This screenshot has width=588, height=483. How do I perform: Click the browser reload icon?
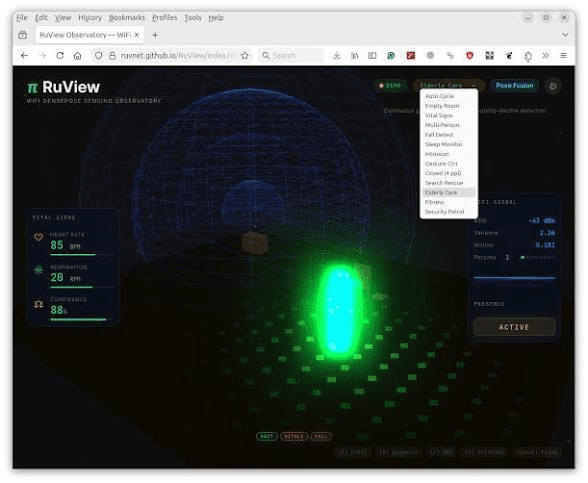click(60, 56)
